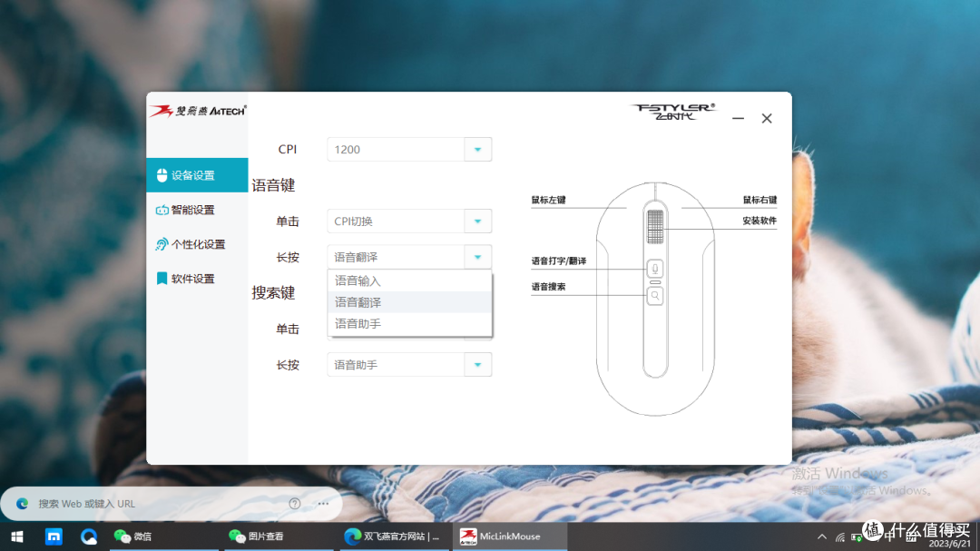Open the more options ellipsis in search widget
The image size is (980, 551).
point(323,504)
